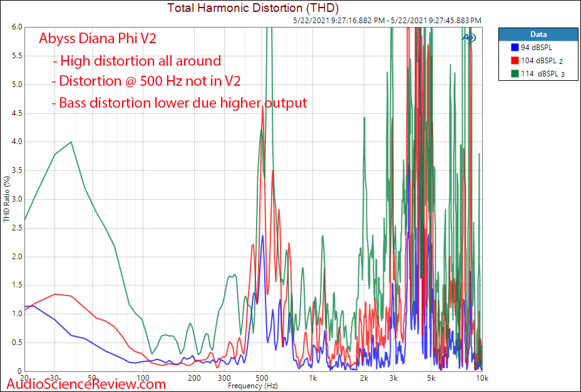This screenshot has width=581, height=392.
Task: Click the 'Abyss Diana Phi V2' annotation
Action: 98,38
